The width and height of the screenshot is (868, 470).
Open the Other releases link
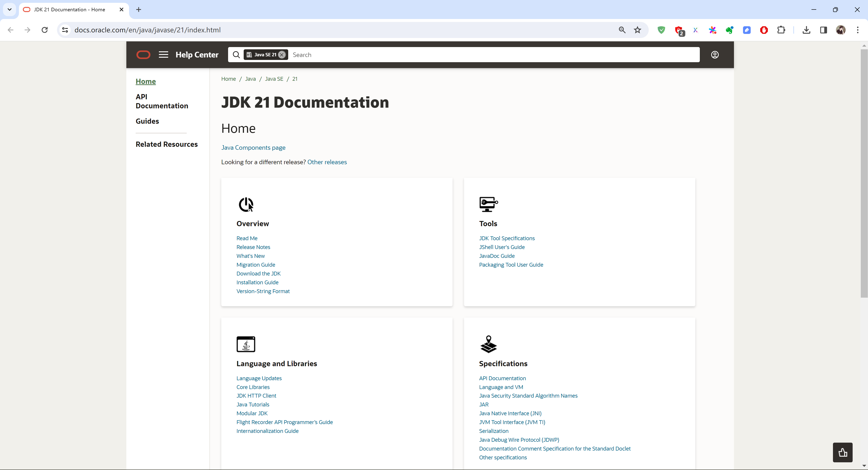[327, 162]
